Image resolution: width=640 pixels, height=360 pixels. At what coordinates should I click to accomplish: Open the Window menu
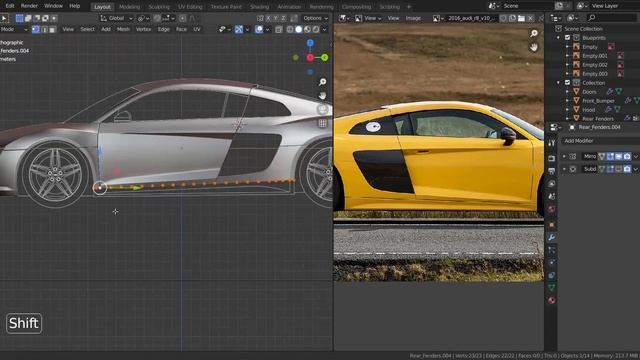click(53, 6)
